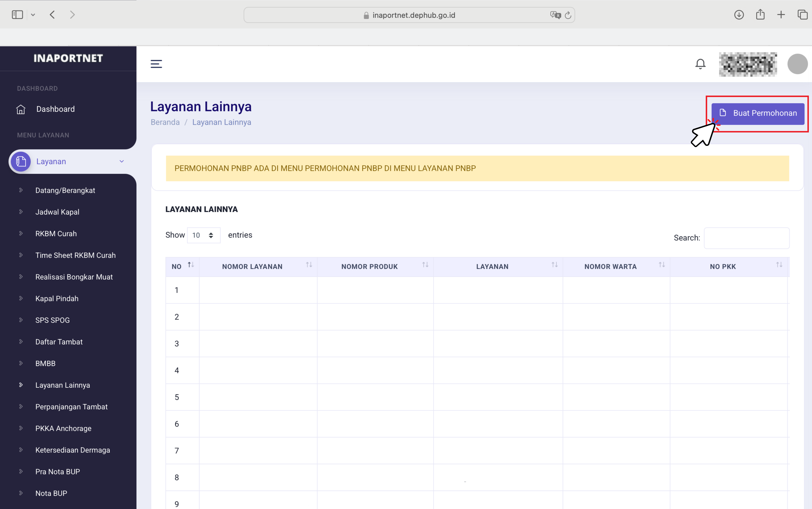The width and height of the screenshot is (812, 509).
Task: Click the Safari share icon
Action: (760, 15)
